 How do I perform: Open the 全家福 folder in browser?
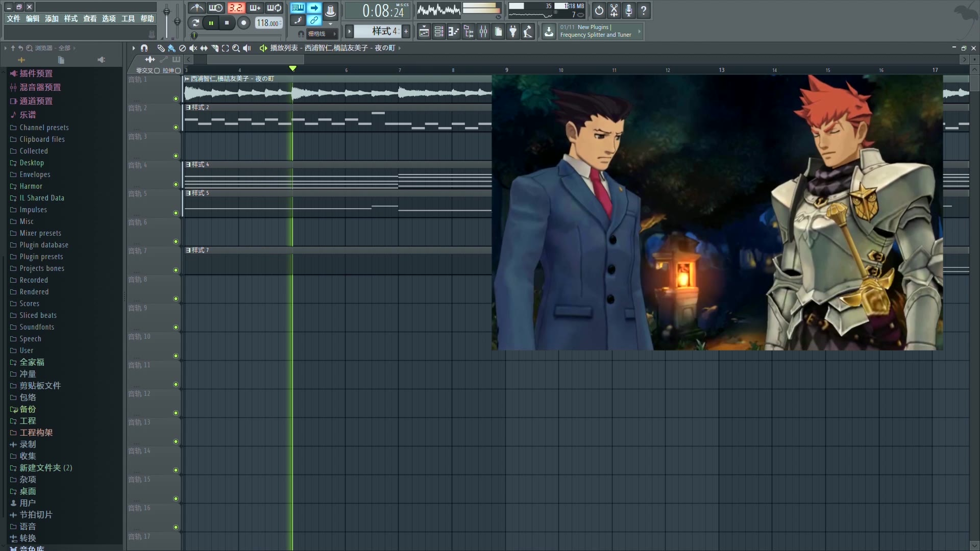coord(32,362)
